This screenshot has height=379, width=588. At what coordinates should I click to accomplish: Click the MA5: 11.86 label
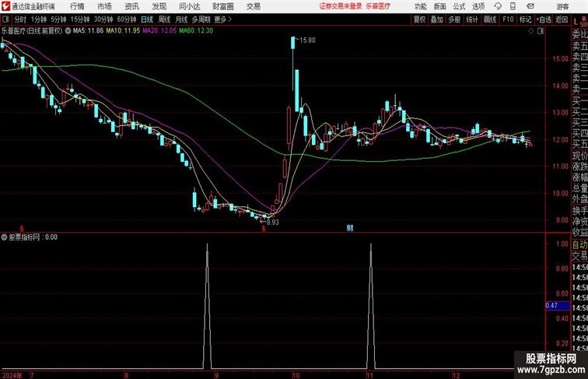pos(88,31)
